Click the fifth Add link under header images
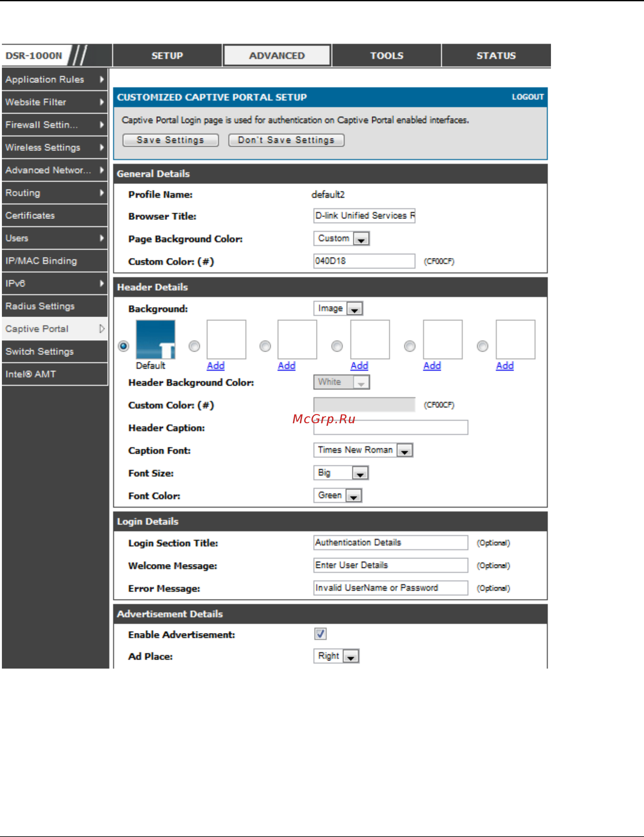Viewport: 644px width, 837px height. (505, 366)
